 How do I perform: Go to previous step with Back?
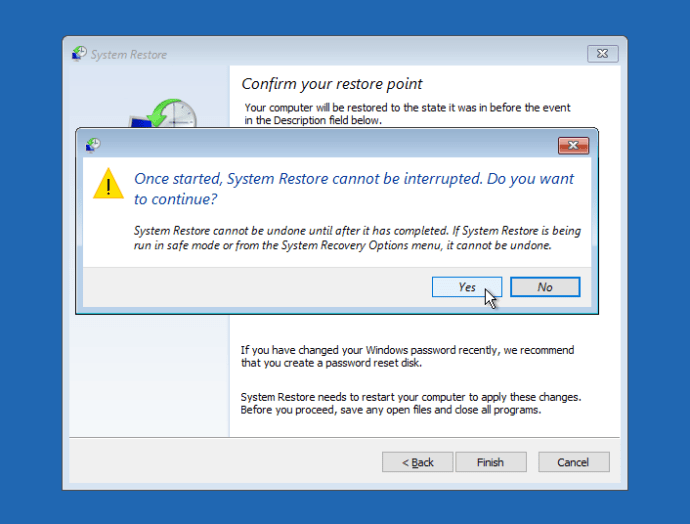click(x=417, y=462)
